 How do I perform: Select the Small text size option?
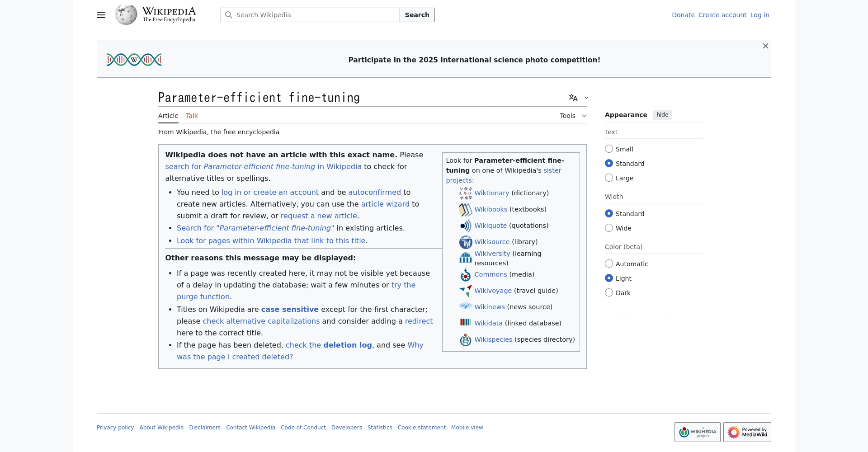click(609, 149)
